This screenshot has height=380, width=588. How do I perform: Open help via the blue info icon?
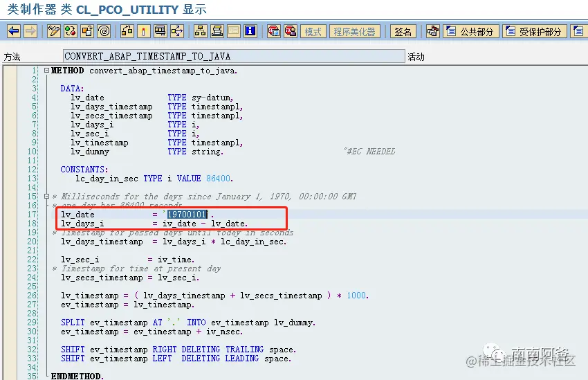[x=250, y=30]
